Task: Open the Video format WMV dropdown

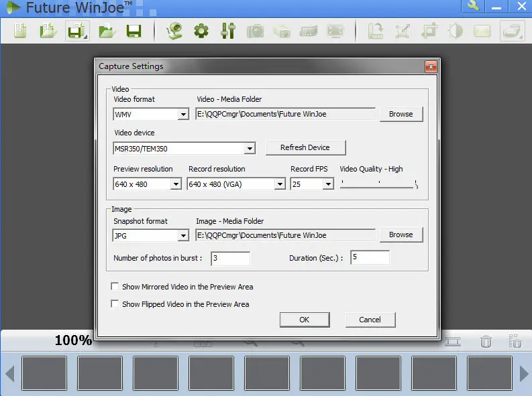Action: point(183,114)
